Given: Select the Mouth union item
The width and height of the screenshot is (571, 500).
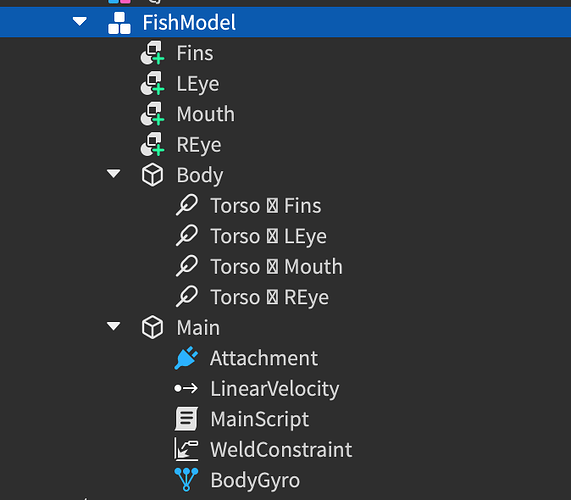Looking at the screenshot, I should [206, 114].
